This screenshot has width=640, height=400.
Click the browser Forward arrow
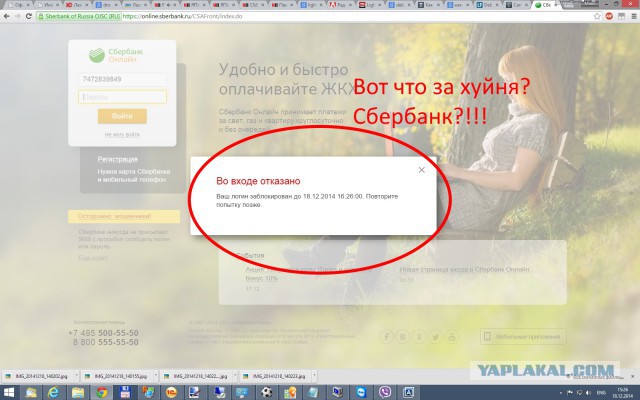[x=18, y=16]
